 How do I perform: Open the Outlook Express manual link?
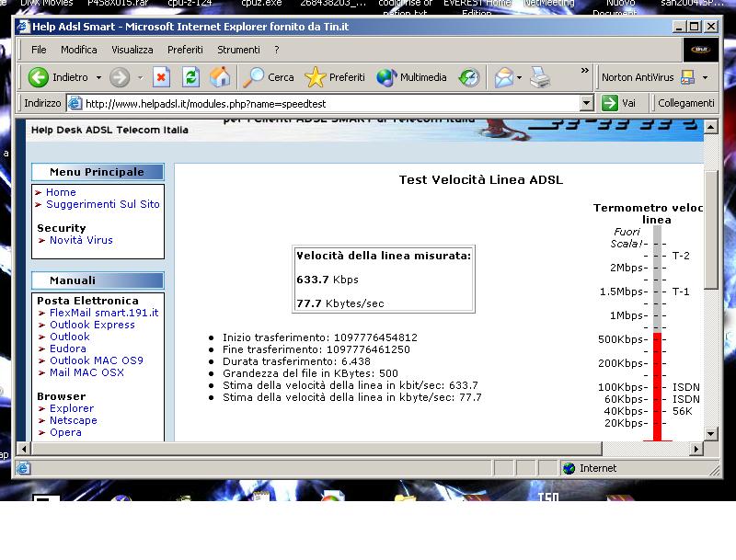coord(92,325)
